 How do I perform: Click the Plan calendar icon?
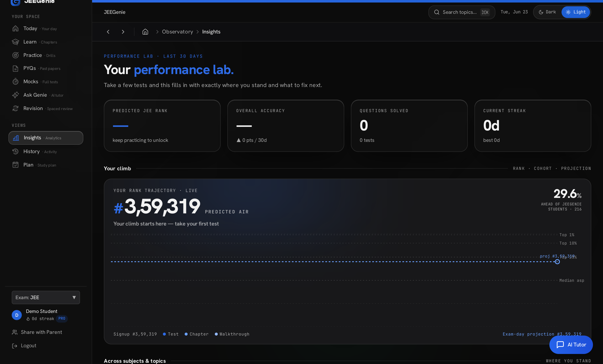tap(15, 165)
